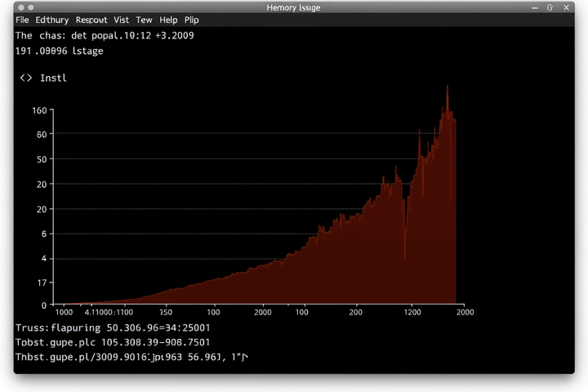The image size is (588, 392).
Task: Click the text '191.09096 lstage'
Action: (60, 51)
